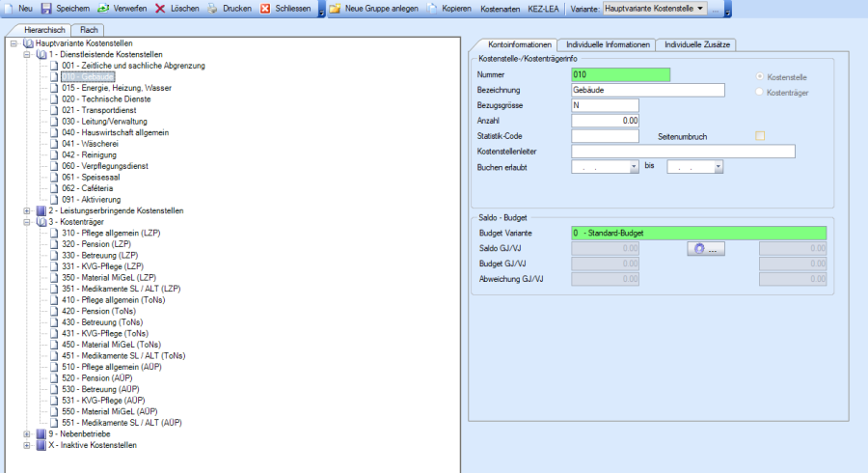
Task: Open the Buchen erlaubt start date dropdown
Action: (x=634, y=167)
